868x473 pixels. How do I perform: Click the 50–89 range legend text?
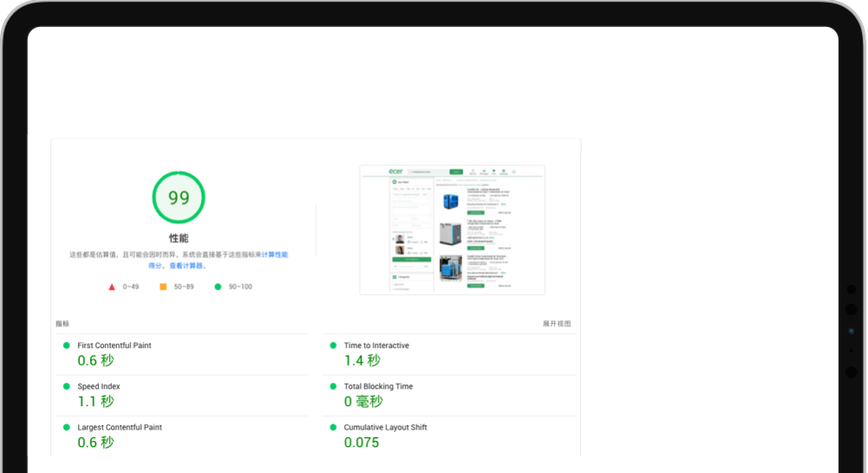pyautogui.click(x=184, y=287)
